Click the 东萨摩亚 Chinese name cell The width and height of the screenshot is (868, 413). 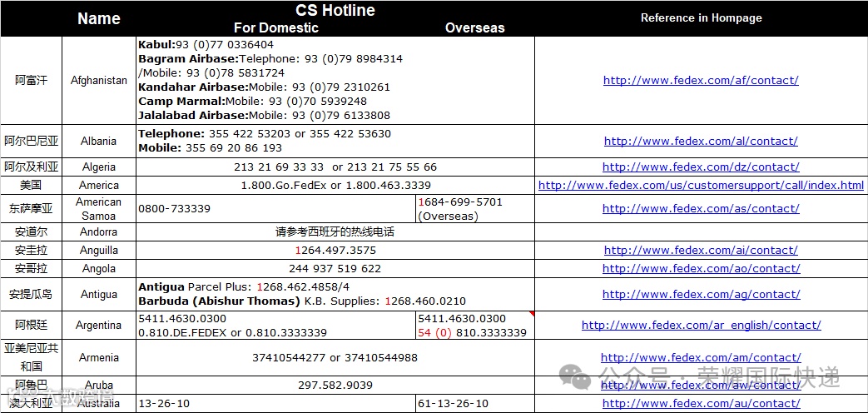(x=31, y=209)
